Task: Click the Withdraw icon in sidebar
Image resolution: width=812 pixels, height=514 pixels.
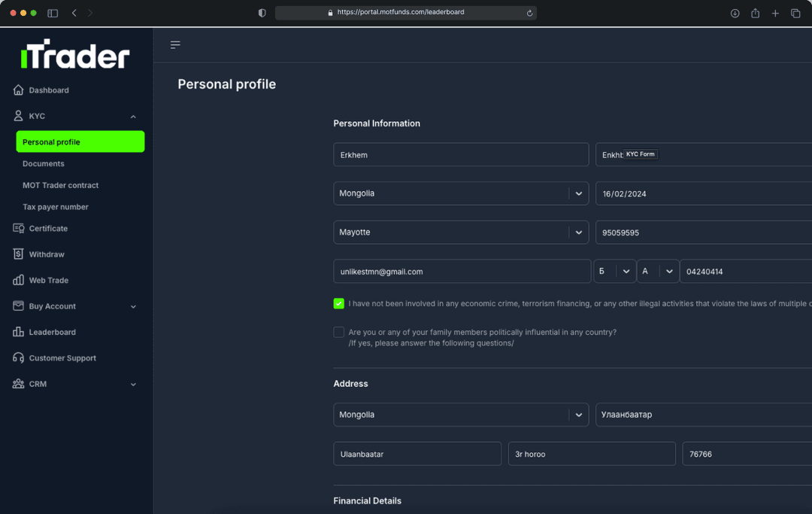Action: coord(19,254)
